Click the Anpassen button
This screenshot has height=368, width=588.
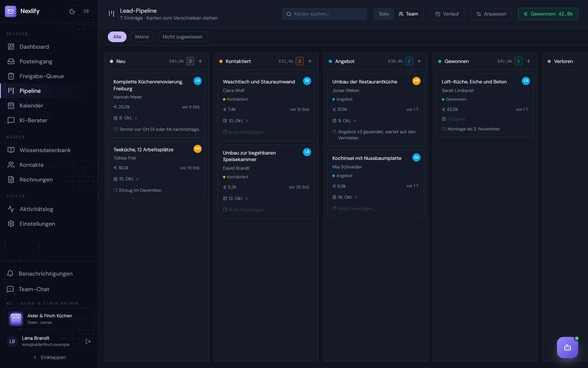[x=491, y=14]
